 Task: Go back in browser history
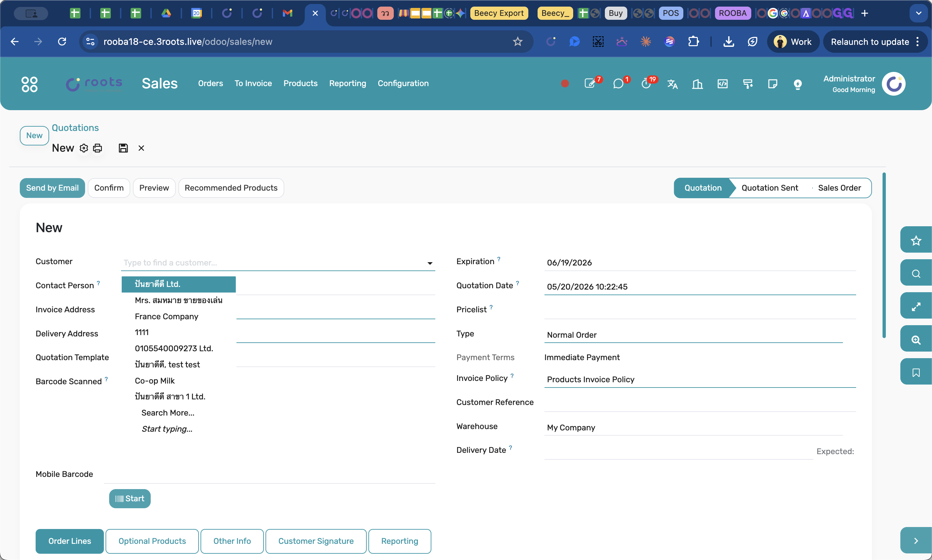[x=15, y=42]
